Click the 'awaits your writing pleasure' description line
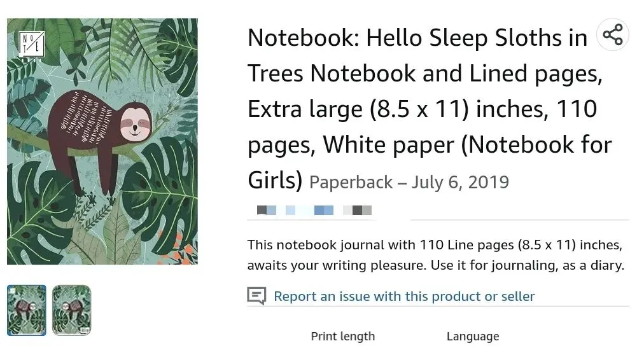 click(x=436, y=265)
